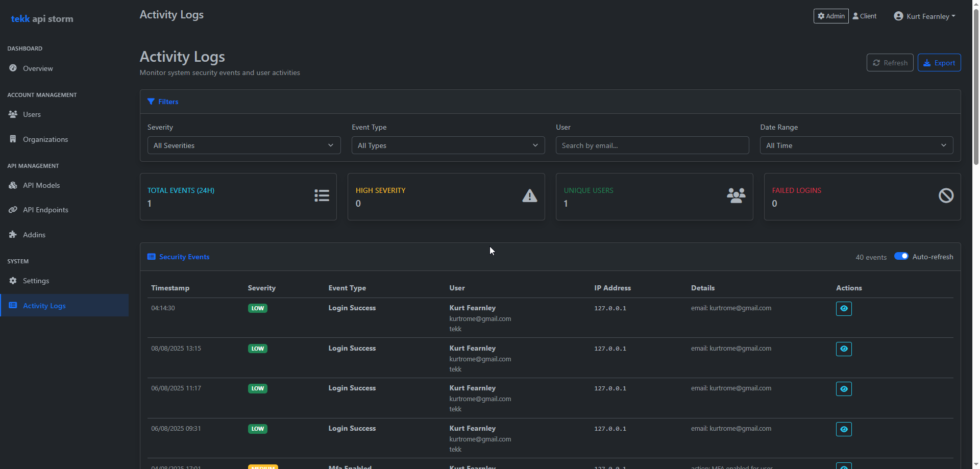Refresh the Activity Logs page
Viewport: 980px width, 469px height.
pyautogui.click(x=890, y=62)
